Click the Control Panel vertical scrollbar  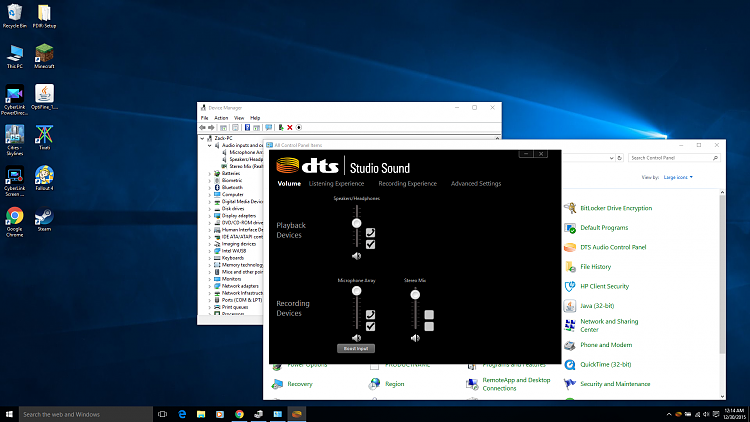pyautogui.click(x=722, y=273)
